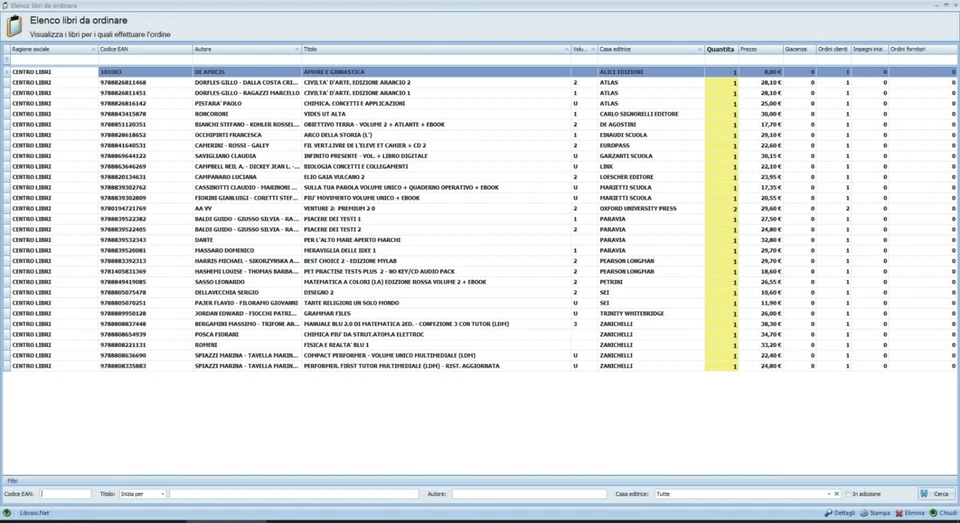Sort by the Codice EAN column header
Image resolution: width=960 pixels, height=523 pixels.
(x=144, y=49)
